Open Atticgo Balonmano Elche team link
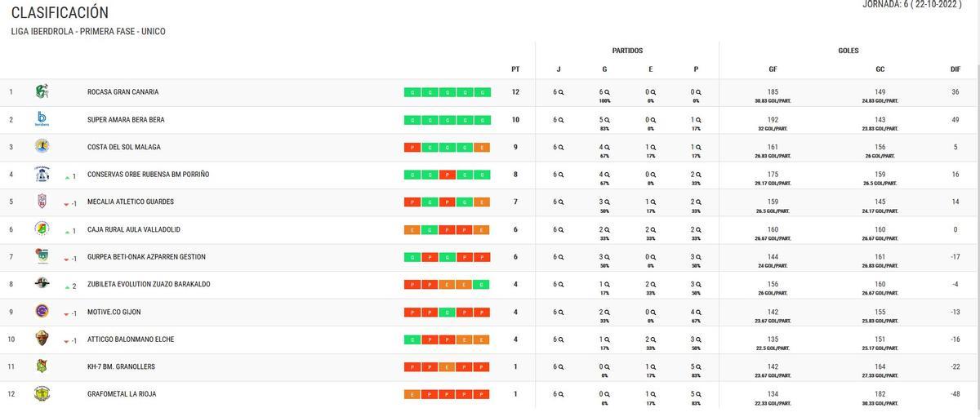This screenshot has width=980, height=417. (131, 339)
